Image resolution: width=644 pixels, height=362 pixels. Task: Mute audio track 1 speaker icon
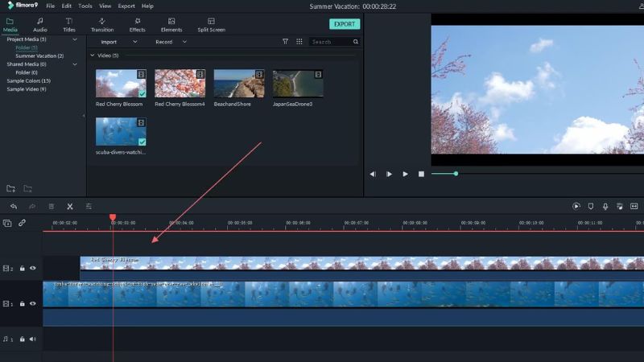click(33, 339)
